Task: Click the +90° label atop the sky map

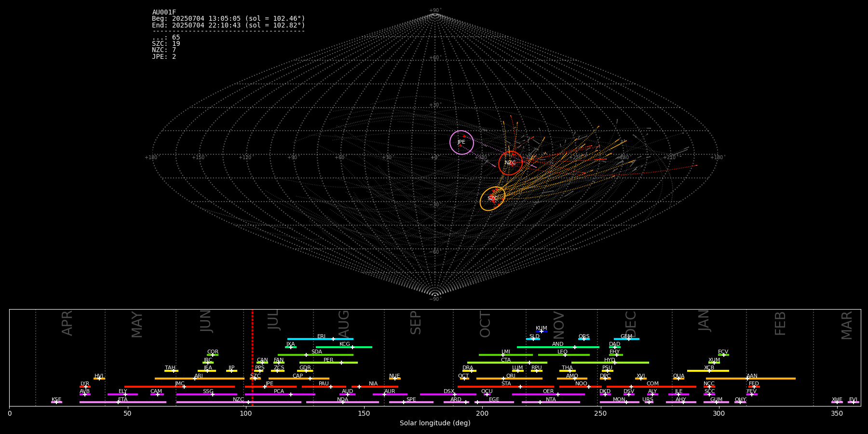Action: (x=435, y=11)
